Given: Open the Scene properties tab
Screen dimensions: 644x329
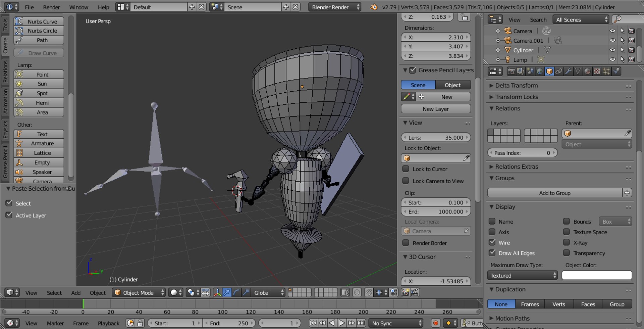Looking at the screenshot, I should (530, 71).
